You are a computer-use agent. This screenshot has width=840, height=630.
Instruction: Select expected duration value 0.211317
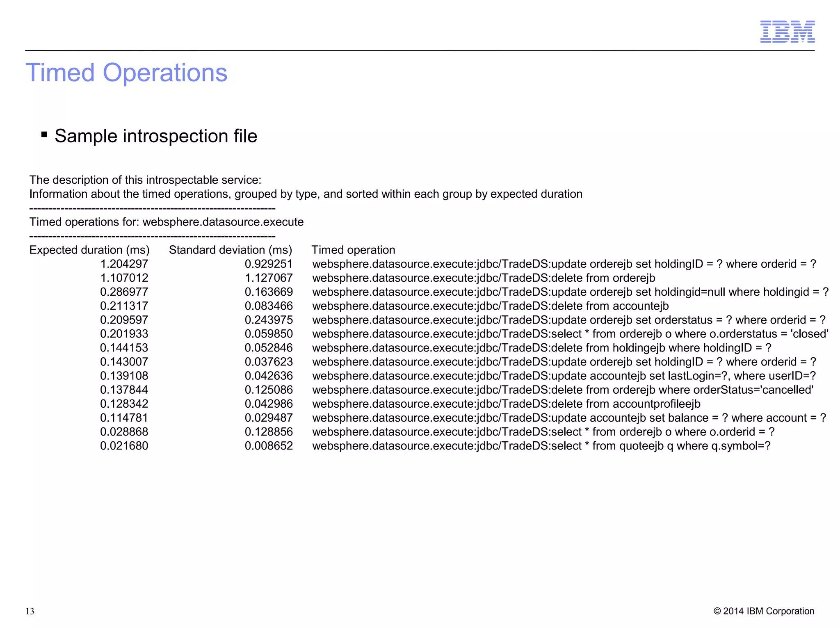[x=124, y=306]
